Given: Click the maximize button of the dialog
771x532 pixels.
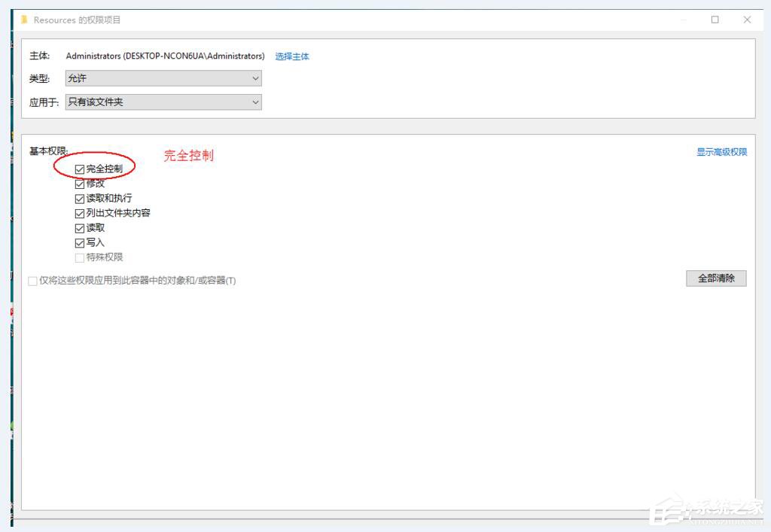Looking at the screenshot, I should coord(714,20).
